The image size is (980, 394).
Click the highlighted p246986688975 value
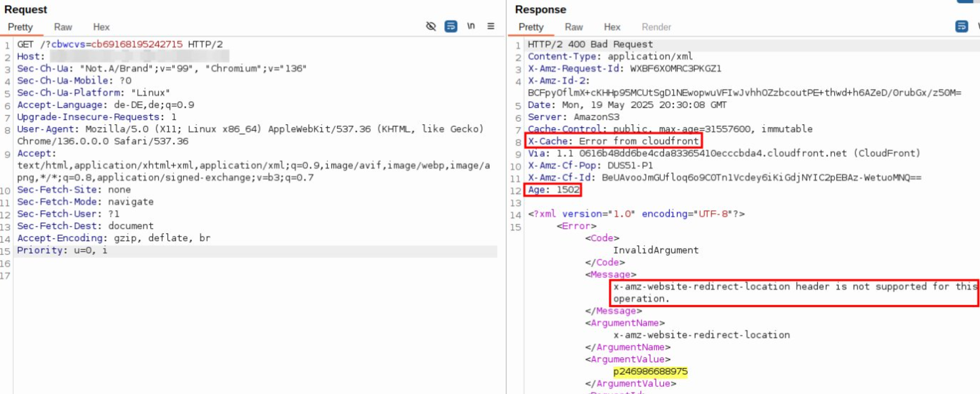(x=650, y=372)
